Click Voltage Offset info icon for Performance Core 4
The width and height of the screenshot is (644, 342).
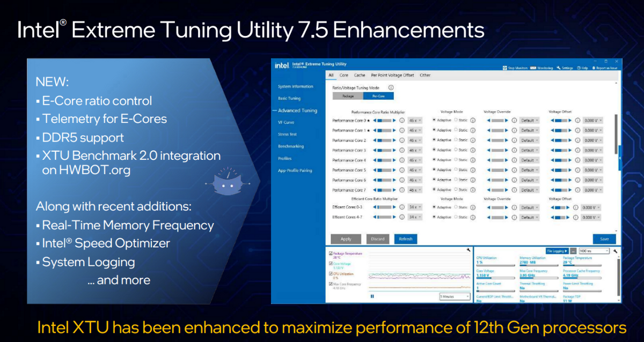(x=577, y=160)
